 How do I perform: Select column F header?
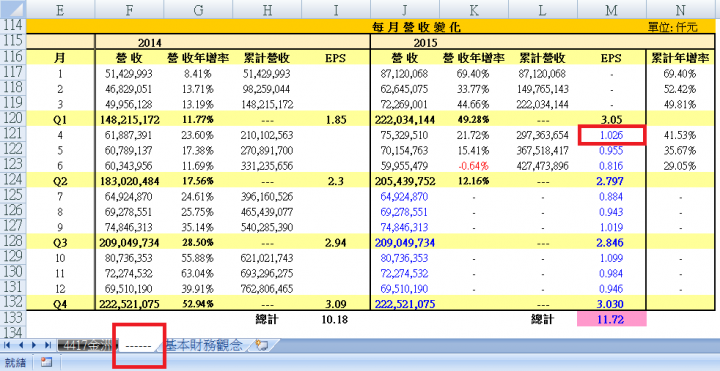pyautogui.click(x=129, y=10)
